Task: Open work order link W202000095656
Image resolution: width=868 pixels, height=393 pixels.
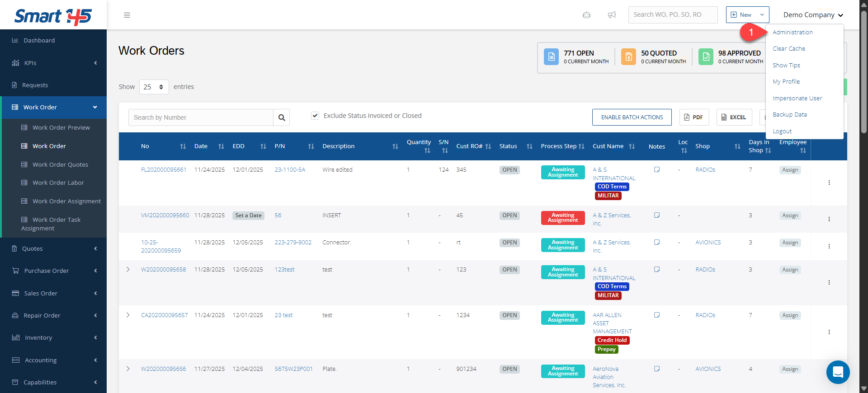Action: point(163,369)
